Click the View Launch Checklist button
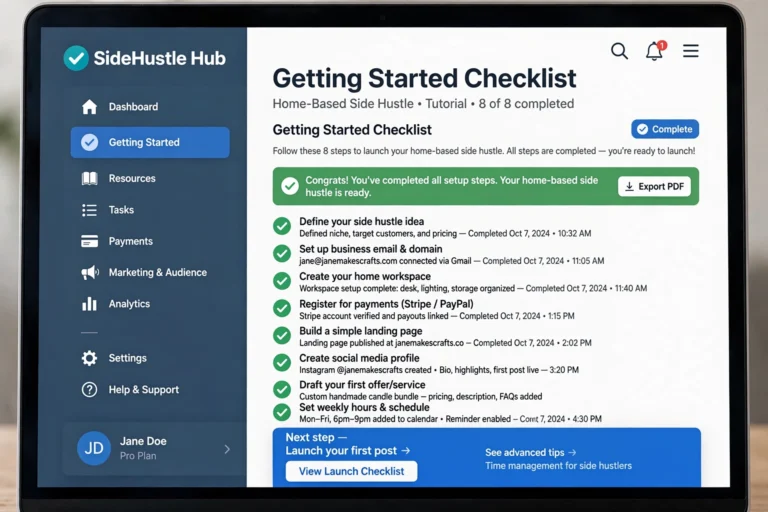This screenshot has width=768, height=512. coord(352,471)
